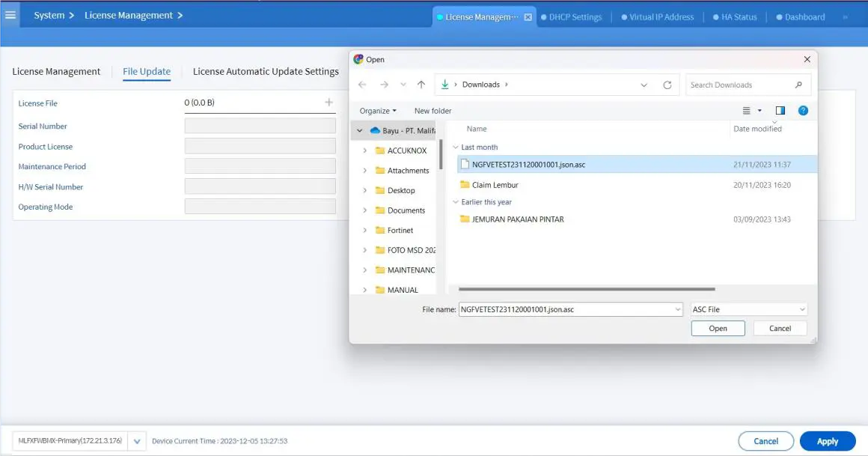Click the System breadcrumb link
The image size is (868, 456).
pos(49,16)
